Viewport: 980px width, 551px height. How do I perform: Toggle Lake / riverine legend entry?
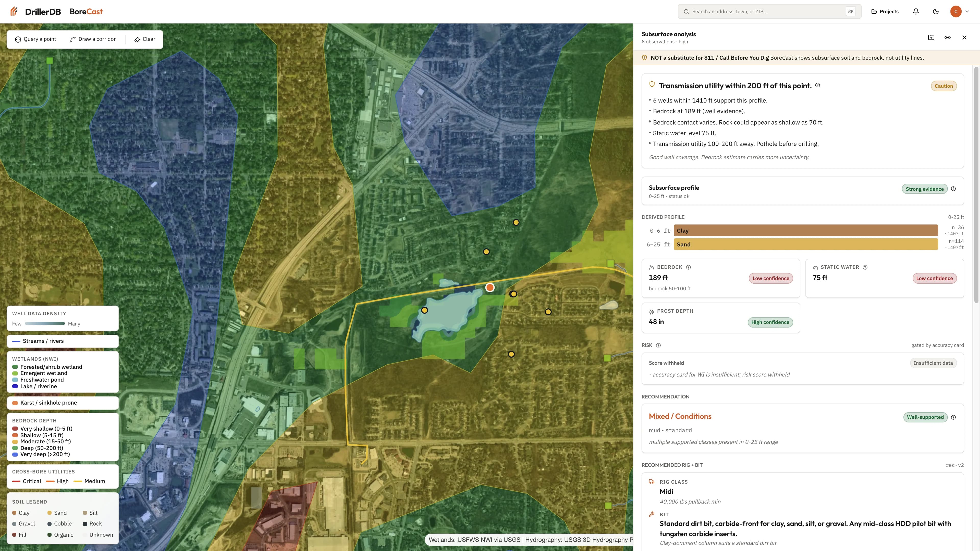(35, 386)
